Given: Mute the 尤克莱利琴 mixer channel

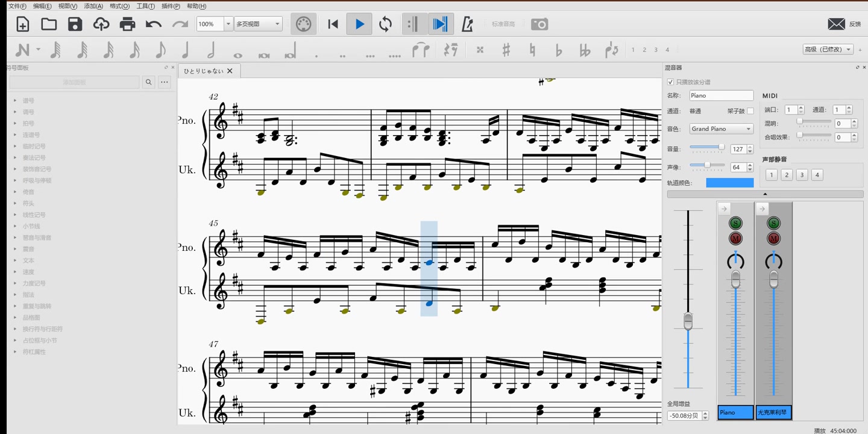Looking at the screenshot, I should point(773,239).
